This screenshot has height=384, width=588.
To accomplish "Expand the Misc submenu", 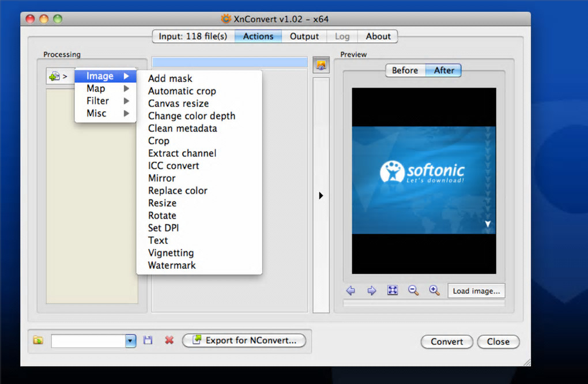I will click(x=105, y=113).
